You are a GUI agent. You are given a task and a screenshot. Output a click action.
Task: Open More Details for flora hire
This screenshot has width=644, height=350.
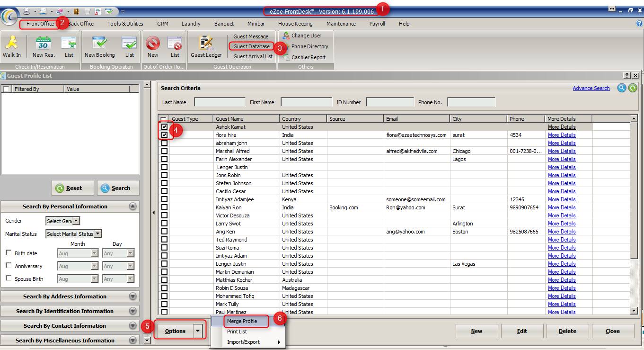562,135
